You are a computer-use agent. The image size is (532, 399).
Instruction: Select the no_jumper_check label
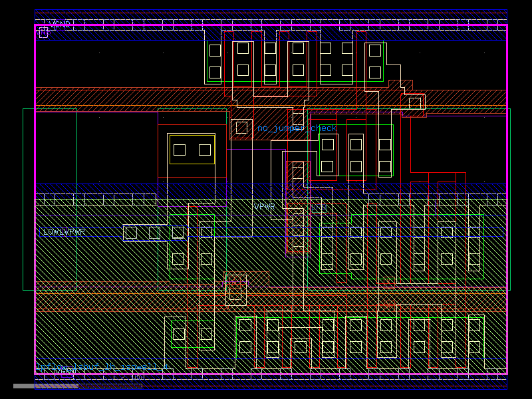coord(297,128)
